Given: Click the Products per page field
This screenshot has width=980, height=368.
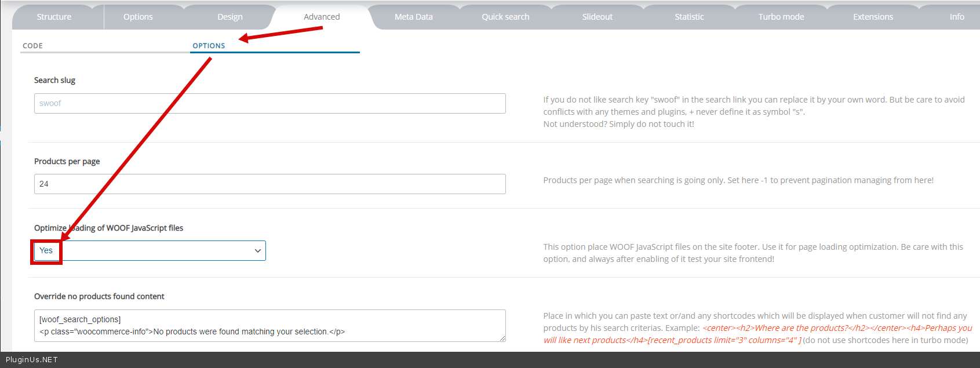Looking at the screenshot, I should (269, 184).
